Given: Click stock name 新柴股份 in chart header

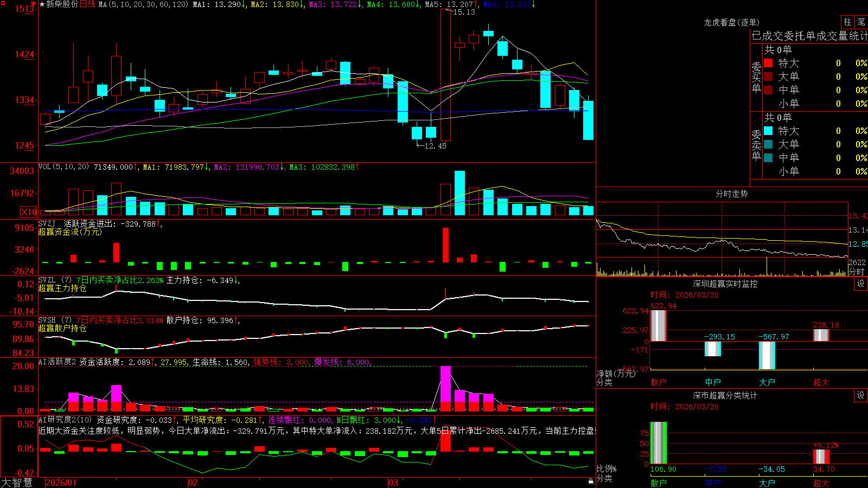Looking at the screenshot, I should [62, 4].
